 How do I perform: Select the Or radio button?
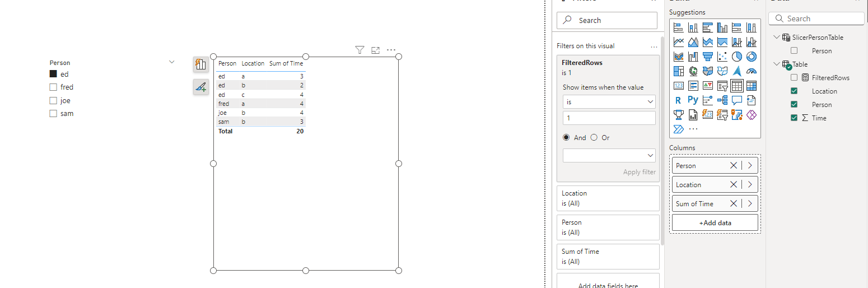tap(594, 137)
